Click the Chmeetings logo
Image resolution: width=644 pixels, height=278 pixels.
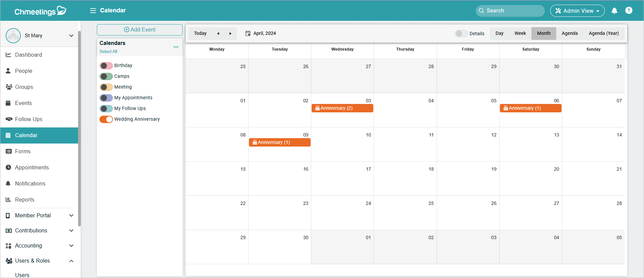pyautogui.click(x=40, y=11)
